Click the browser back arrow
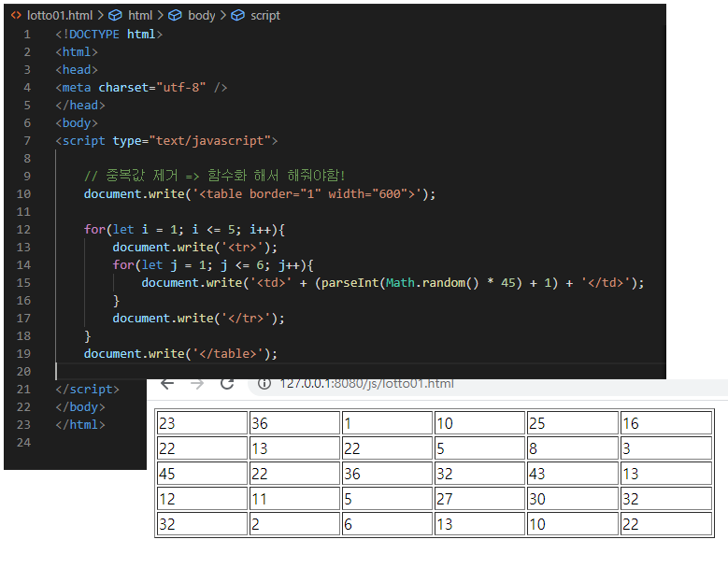 pos(167,383)
